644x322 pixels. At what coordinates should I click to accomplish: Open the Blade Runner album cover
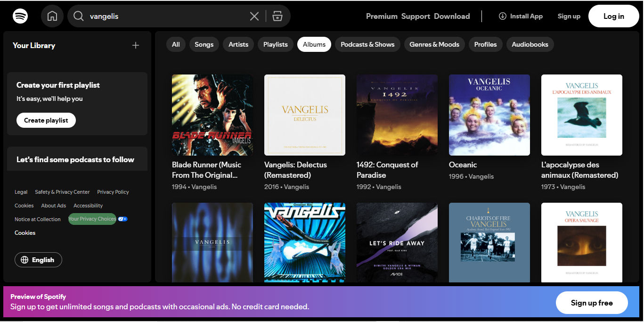[212, 115]
